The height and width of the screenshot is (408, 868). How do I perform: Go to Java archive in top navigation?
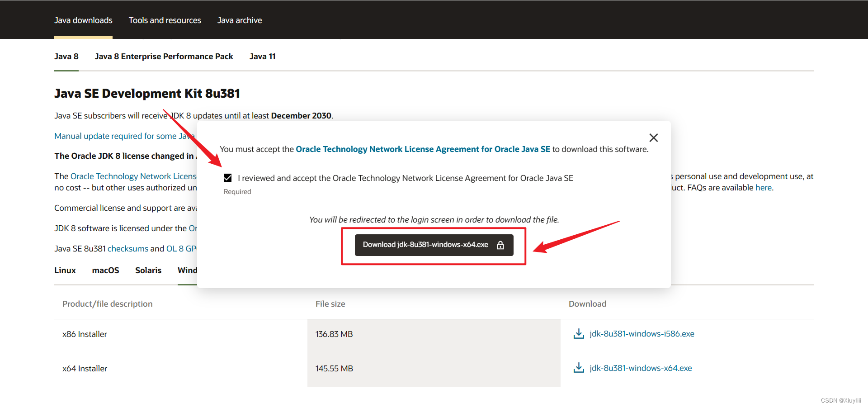click(x=240, y=20)
